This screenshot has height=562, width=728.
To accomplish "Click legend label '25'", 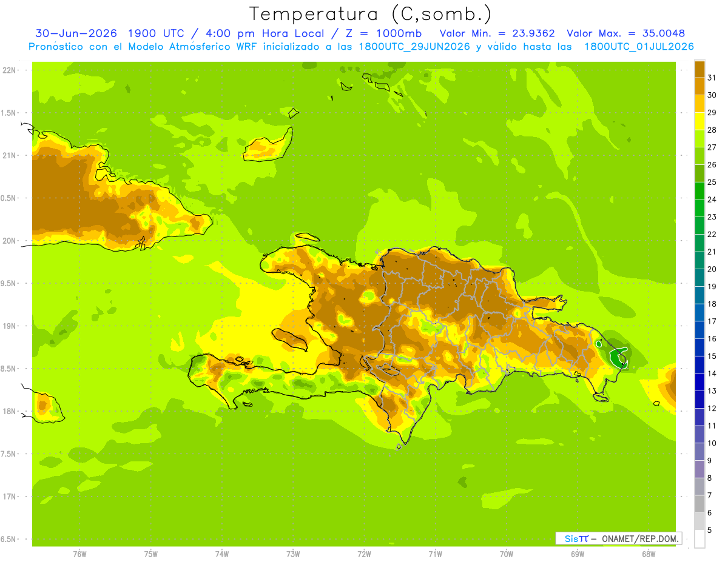I will click(712, 182).
